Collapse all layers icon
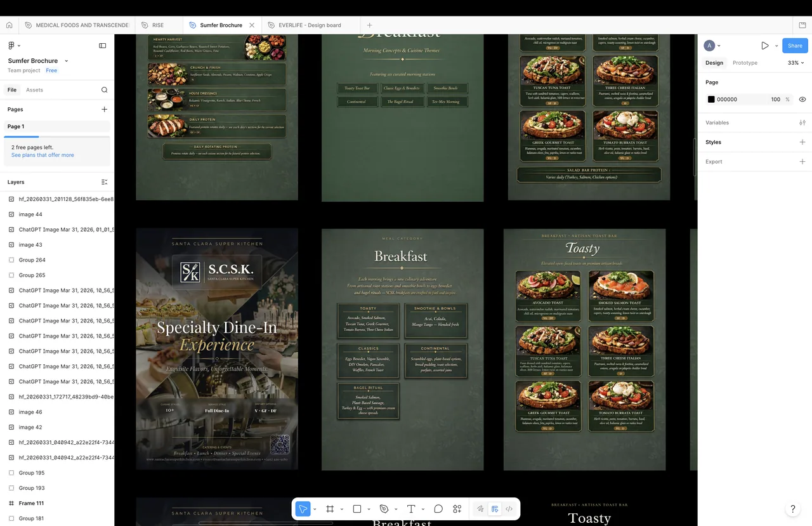The image size is (812, 526). click(x=105, y=182)
